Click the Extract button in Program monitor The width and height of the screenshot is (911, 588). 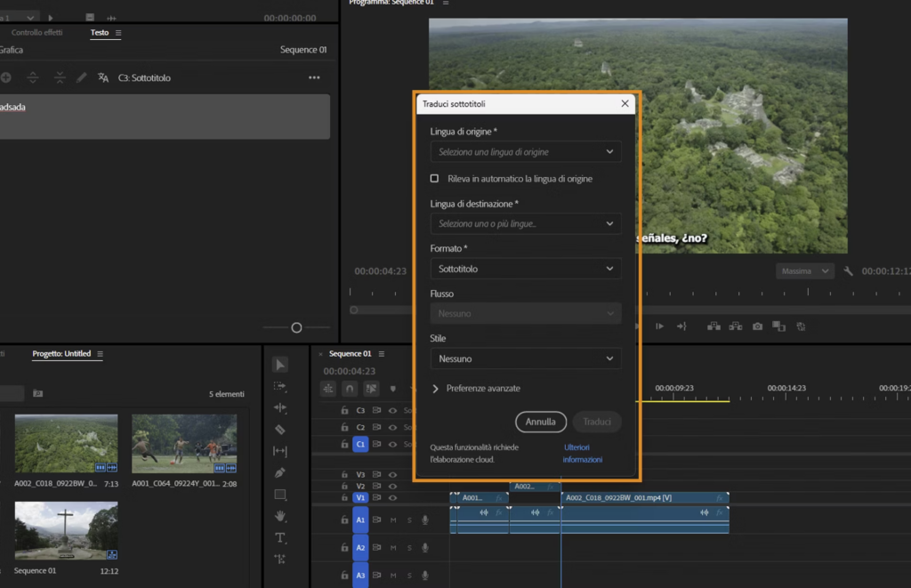coord(736,326)
